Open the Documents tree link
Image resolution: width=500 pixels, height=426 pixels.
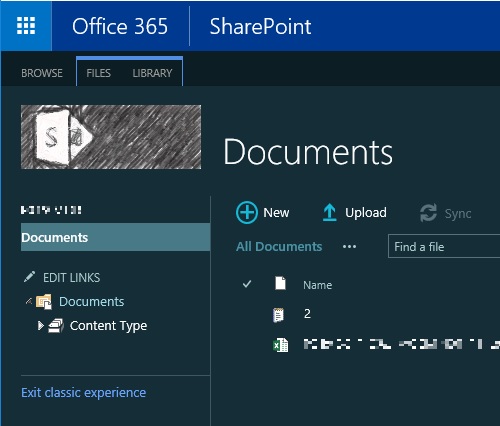click(x=91, y=302)
